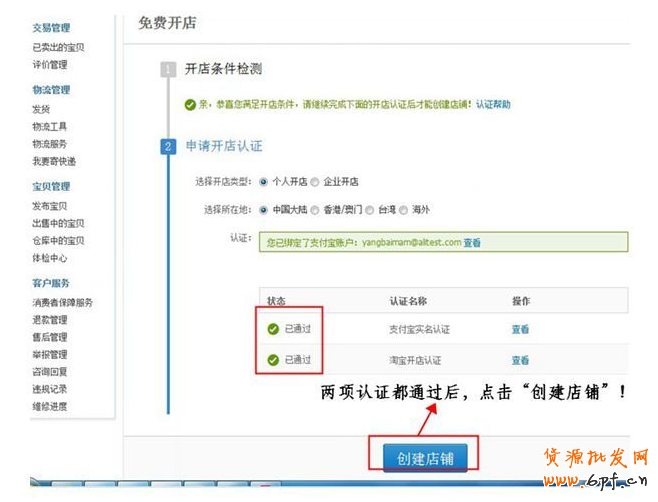
Task: Click step 1 number icon 开店条件检测
Action: (168, 70)
